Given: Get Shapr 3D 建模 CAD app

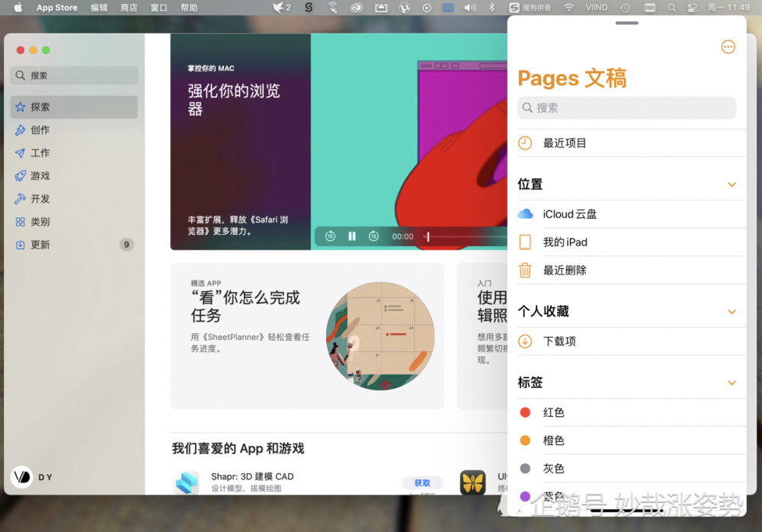Looking at the screenshot, I should coord(422,483).
